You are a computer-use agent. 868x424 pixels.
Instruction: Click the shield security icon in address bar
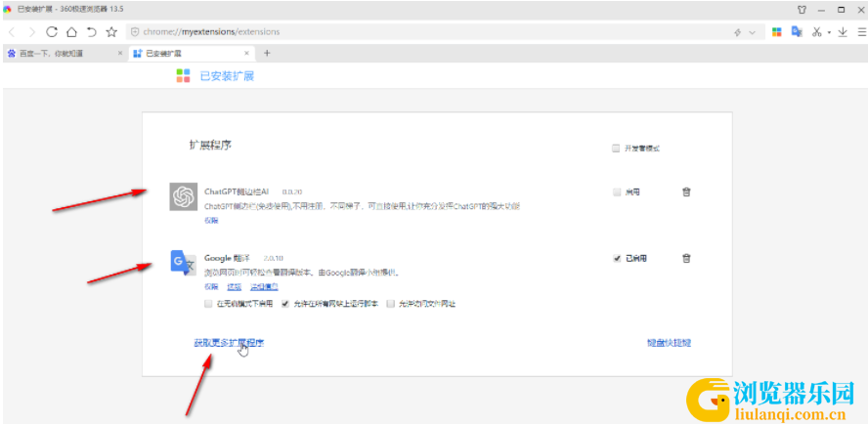click(x=135, y=32)
